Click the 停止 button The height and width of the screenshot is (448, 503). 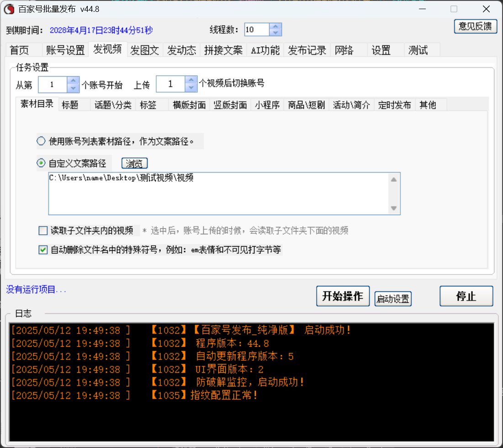coord(466,296)
